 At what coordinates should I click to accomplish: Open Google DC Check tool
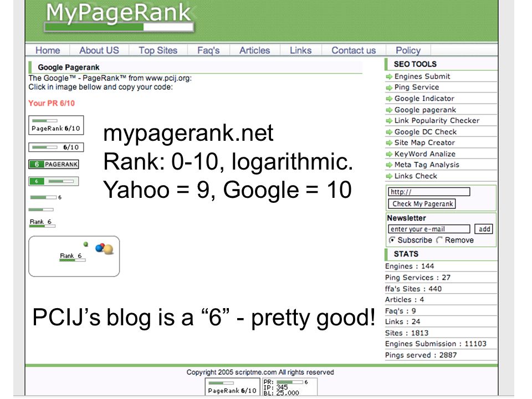coord(426,132)
